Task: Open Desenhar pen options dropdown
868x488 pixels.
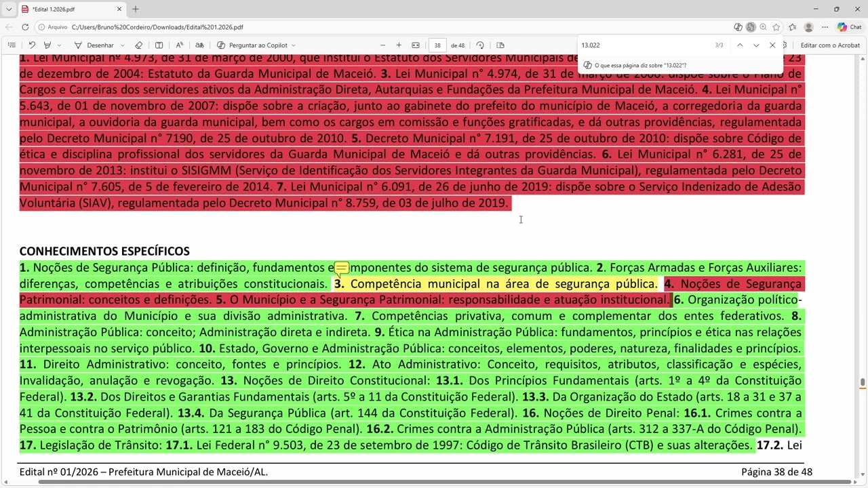Action: (121, 45)
